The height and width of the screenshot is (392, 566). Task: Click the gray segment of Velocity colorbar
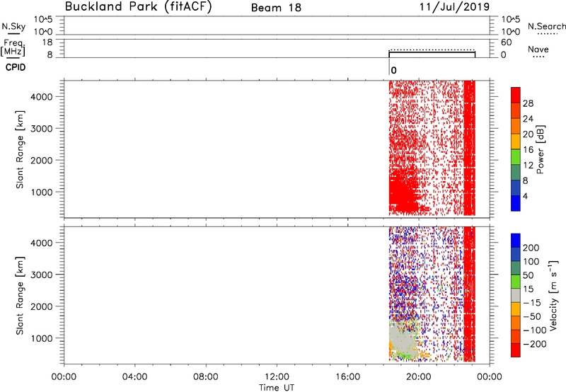pos(516,295)
